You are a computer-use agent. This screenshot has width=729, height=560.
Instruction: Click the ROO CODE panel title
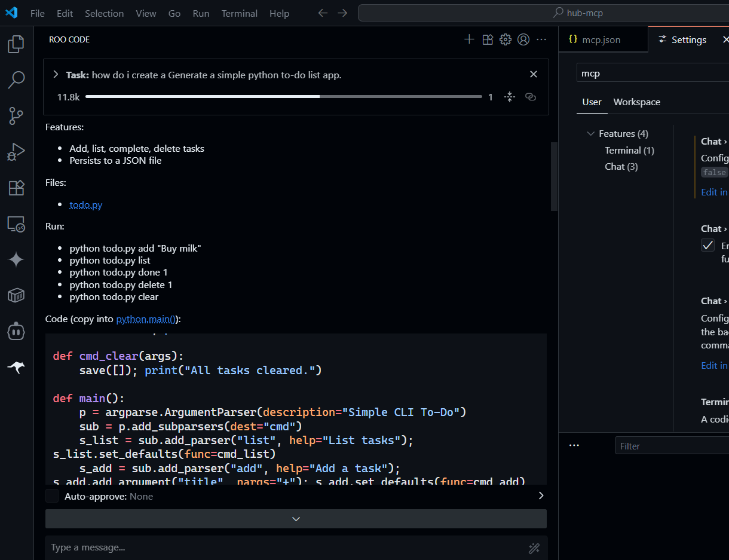69,39
